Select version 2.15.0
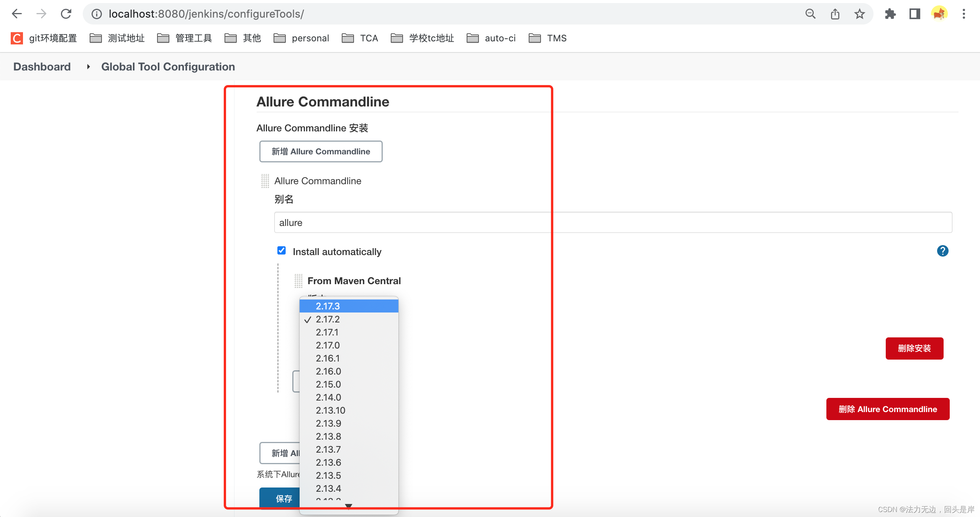 pyautogui.click(x=349, y=384)
